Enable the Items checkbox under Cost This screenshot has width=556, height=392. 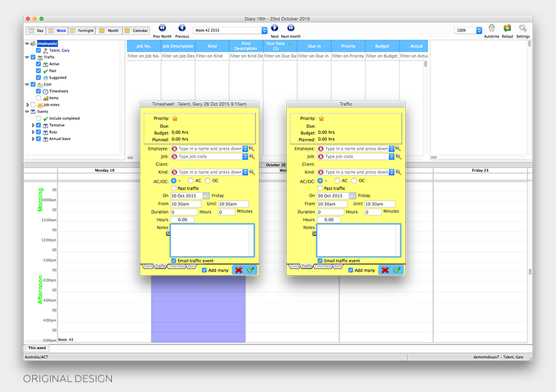38,98
